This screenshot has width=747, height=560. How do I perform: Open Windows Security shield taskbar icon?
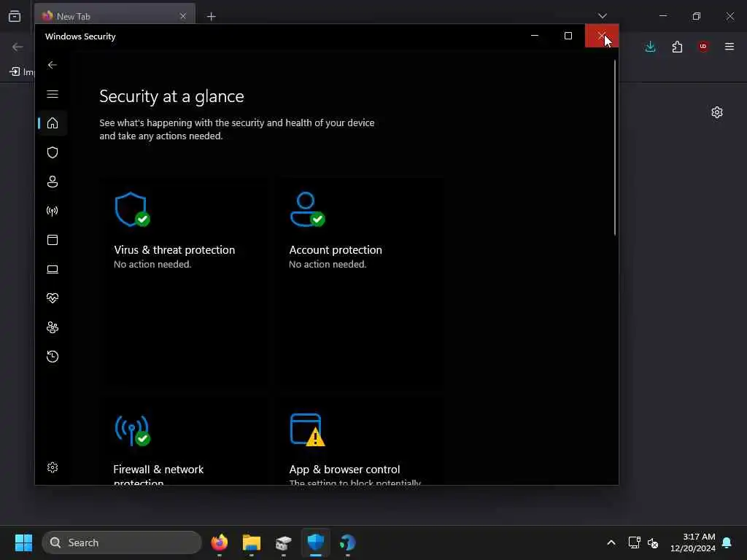point(316,542)
